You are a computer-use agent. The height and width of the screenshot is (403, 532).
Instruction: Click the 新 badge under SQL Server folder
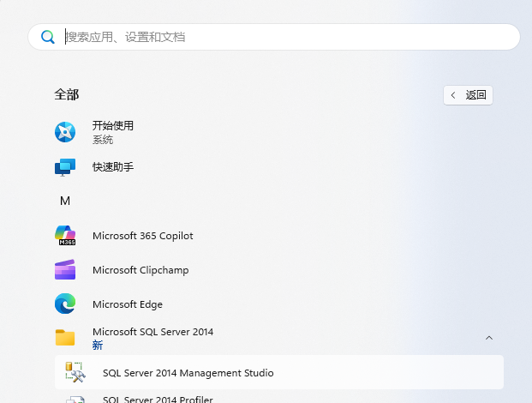point(98,346)
